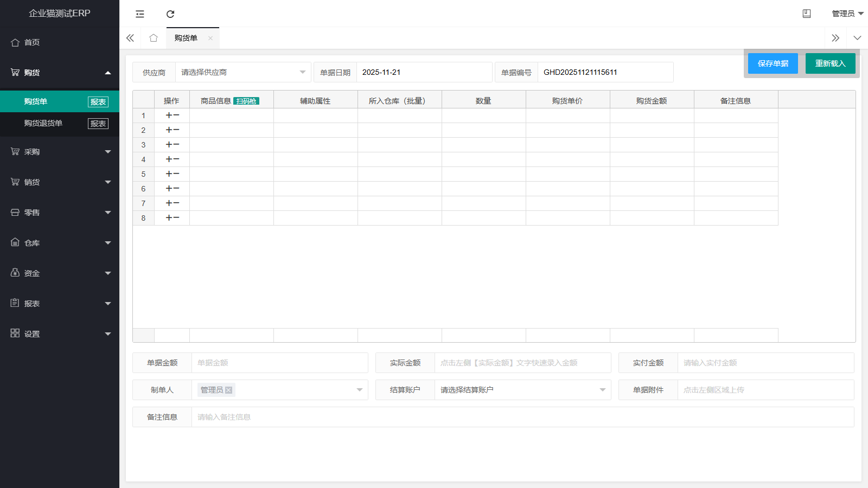Close the 购货单 tab
868x488 pixels.
tap(210, 38)
